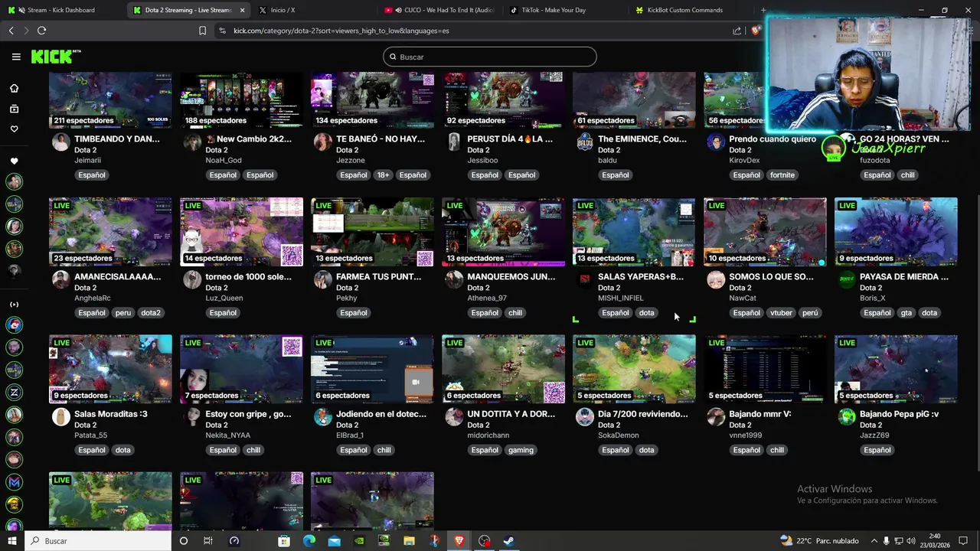The width and height of the screenshot is (980, 551).
Task: Open AMANECISALAAAA stream thumbnail
Action: click(x=110, y=232)
